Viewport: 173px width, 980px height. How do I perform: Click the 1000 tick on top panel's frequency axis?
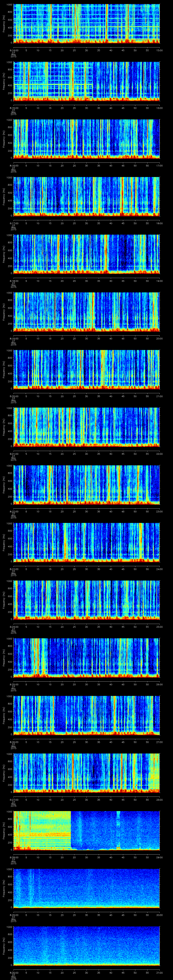pyautogui.click(x=9, y=5)
